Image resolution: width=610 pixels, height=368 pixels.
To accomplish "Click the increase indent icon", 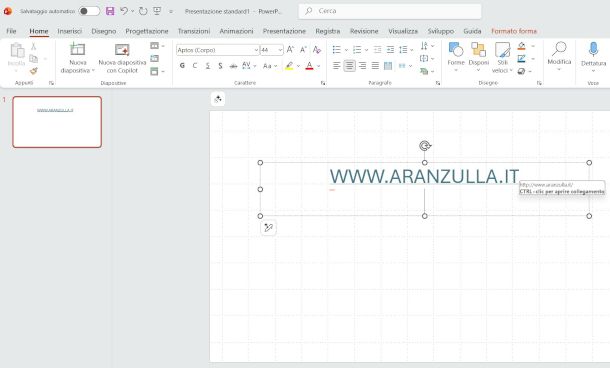I will [x=390, y=50].
